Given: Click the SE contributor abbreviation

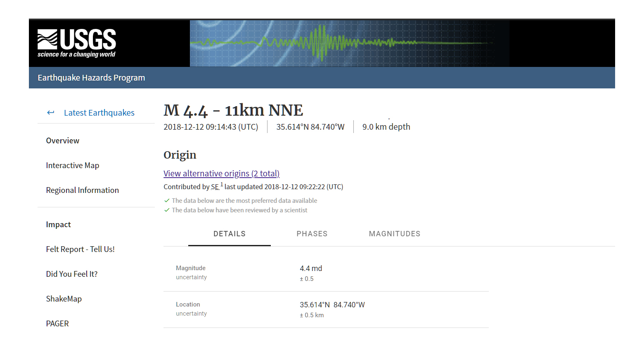Looking at the screenshot, I should click(x=215, y=187).
